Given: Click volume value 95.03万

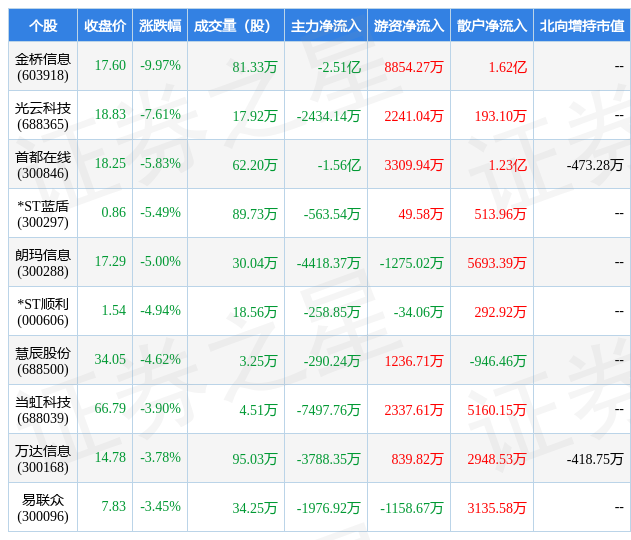Looking at the screenshot, I should 255,459.
